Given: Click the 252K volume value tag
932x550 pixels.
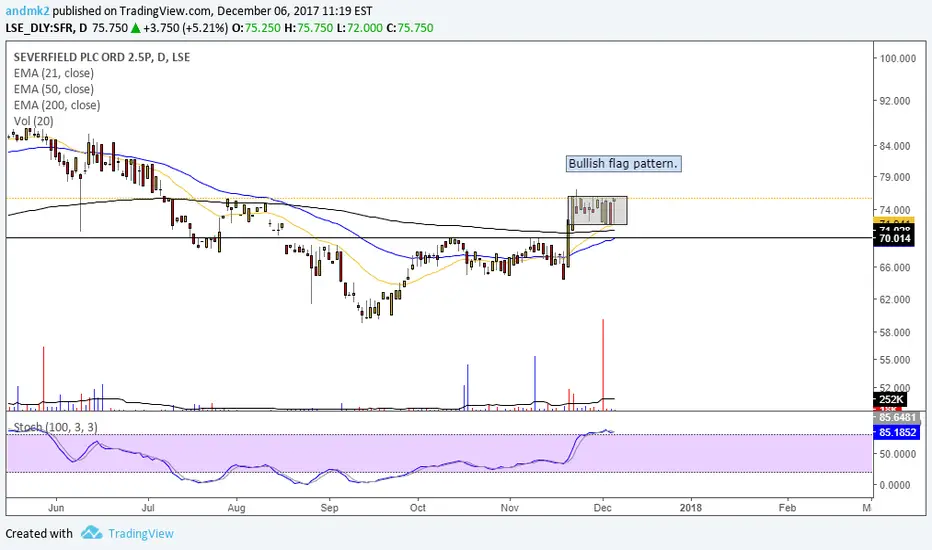Looking at the screenshot, I should [890, 399].
